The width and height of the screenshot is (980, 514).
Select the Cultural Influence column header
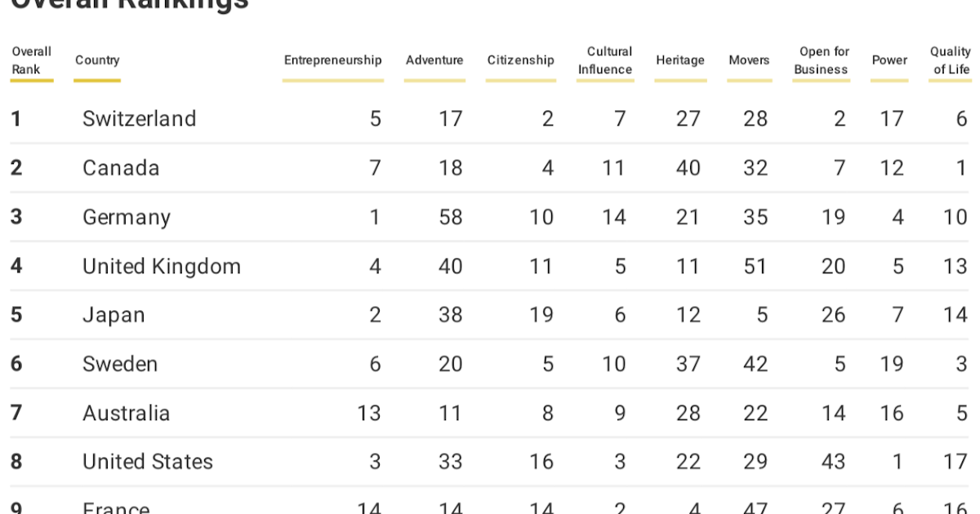605,60
